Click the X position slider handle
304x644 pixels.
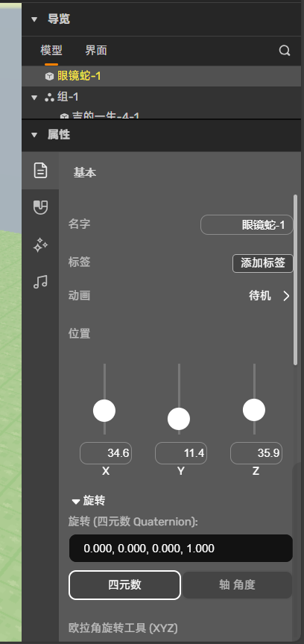104,411
